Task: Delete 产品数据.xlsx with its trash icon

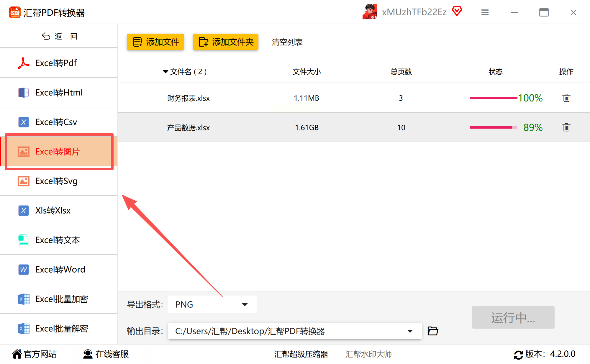Action: tap(566, 127)
